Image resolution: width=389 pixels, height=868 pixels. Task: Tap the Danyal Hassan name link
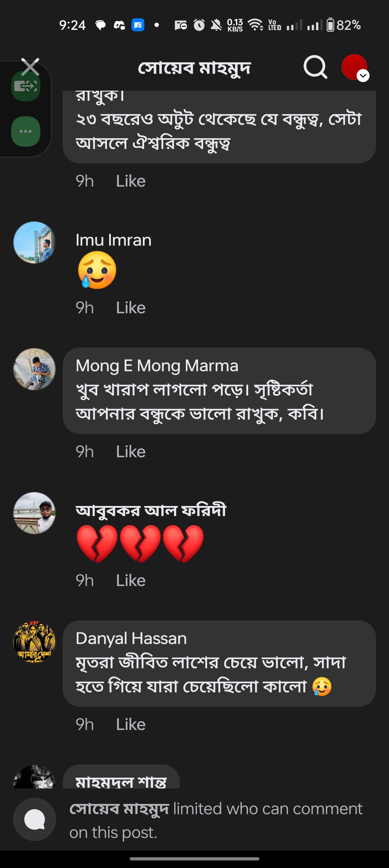131,638
